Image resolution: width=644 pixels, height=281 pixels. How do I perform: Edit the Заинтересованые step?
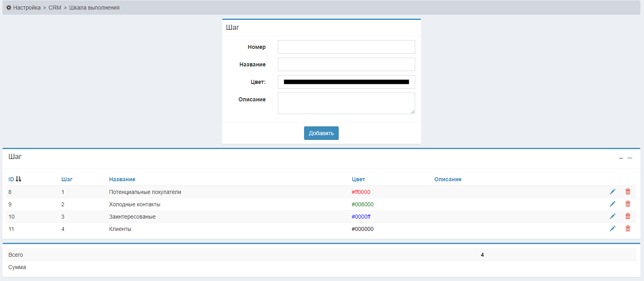pos(612,217)
